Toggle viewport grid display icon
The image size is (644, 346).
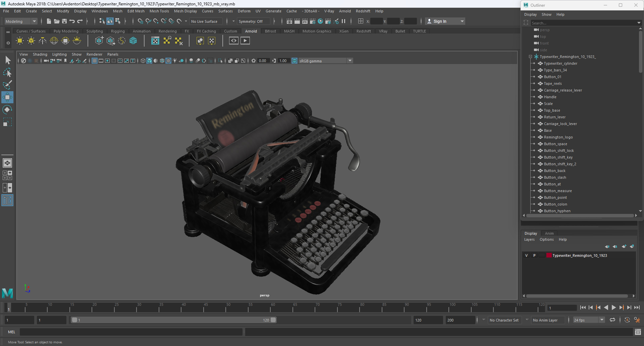tap(95, 61)
